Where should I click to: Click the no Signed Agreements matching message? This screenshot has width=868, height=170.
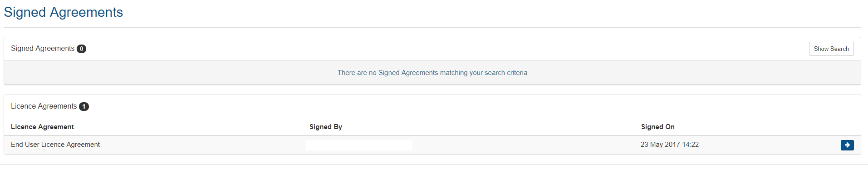432,73
